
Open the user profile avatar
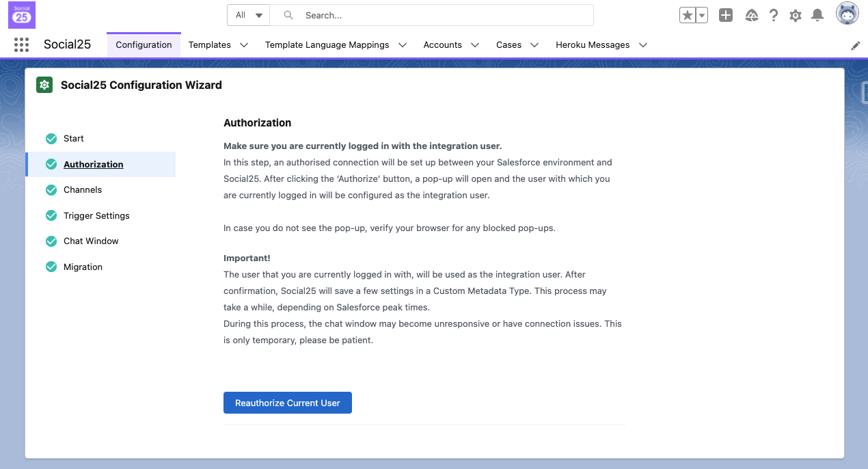[847, 14]
